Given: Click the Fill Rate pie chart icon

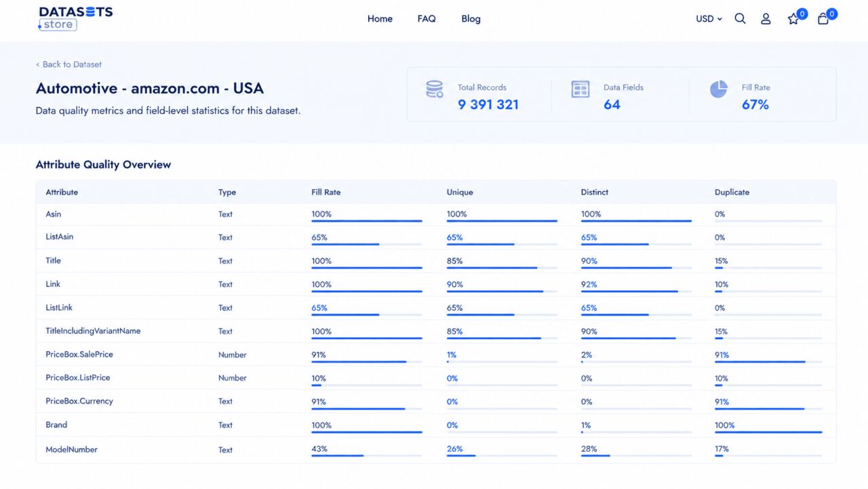Looking at the screenshot, I should click(719, 89).
